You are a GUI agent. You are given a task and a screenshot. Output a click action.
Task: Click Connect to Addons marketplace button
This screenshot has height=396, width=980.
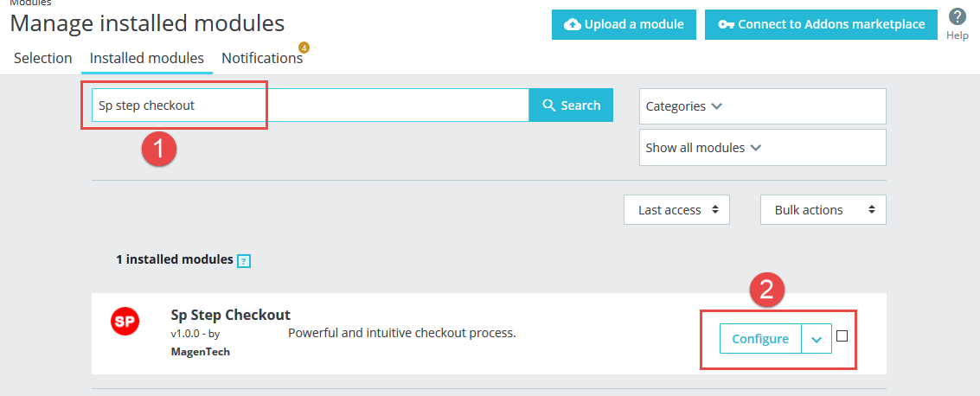[x=821, y=24]
